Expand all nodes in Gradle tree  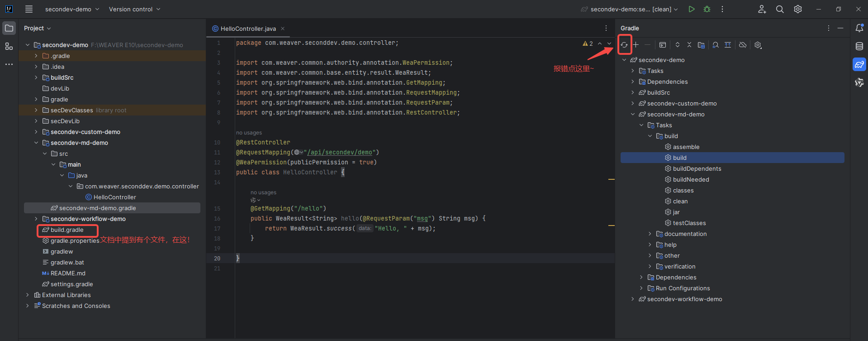678,45
